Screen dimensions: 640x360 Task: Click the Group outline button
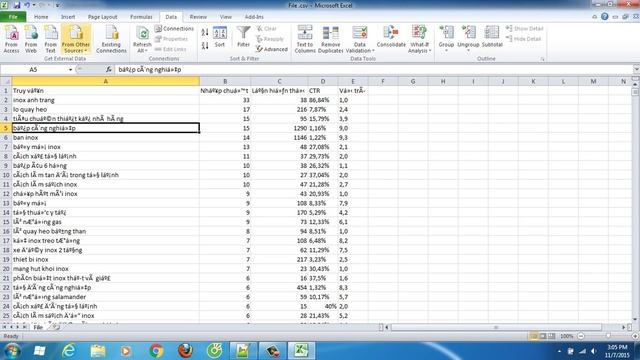click(446, 38)
